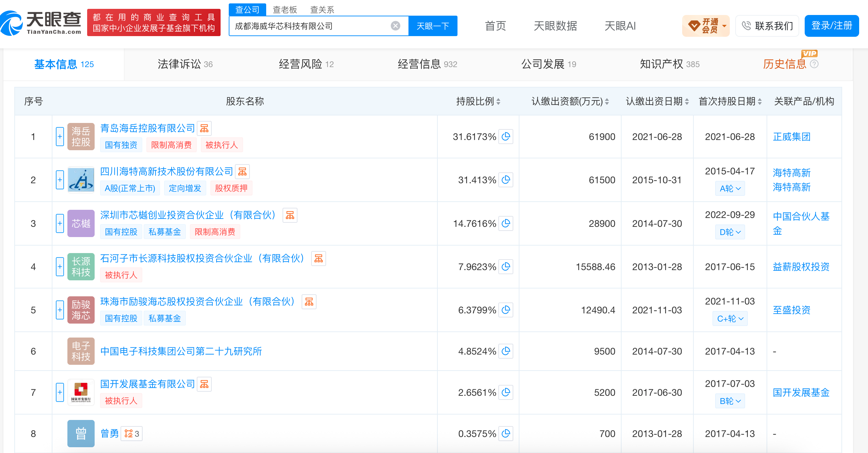868x453 pixels.
Task: Open equity structure icon beside 国开发展基金有限公司
Action: (204, 384)
